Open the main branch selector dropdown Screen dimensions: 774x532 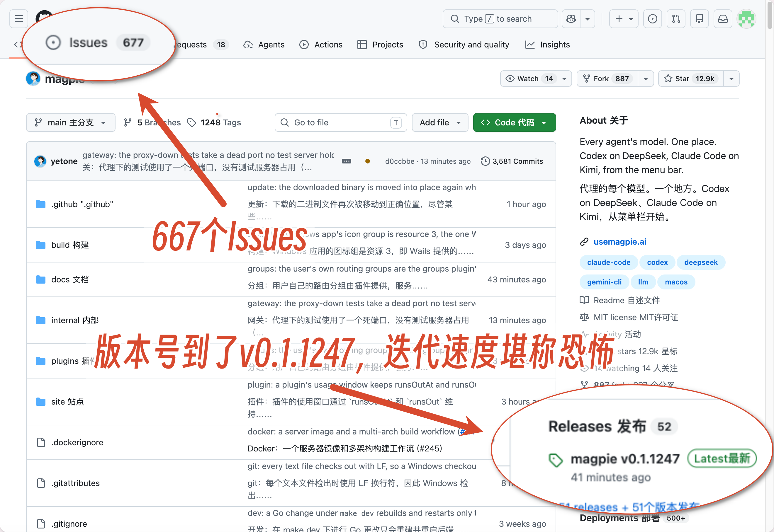coord(71,122)
